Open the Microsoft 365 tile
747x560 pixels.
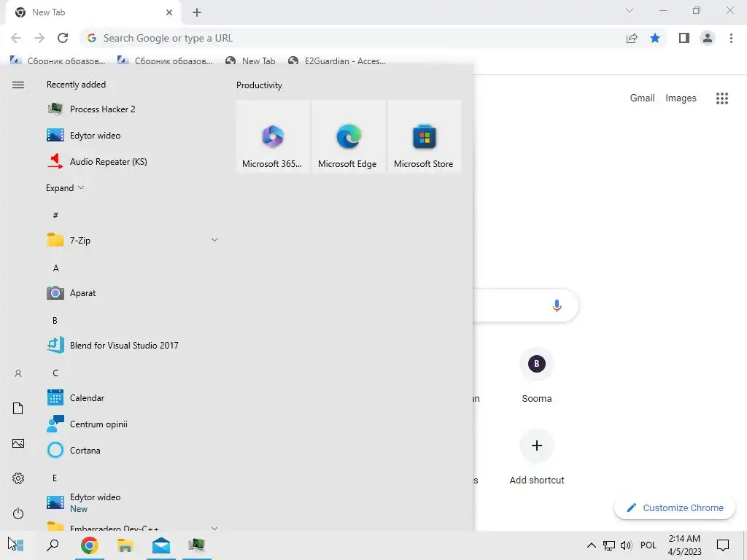[273, 136]
